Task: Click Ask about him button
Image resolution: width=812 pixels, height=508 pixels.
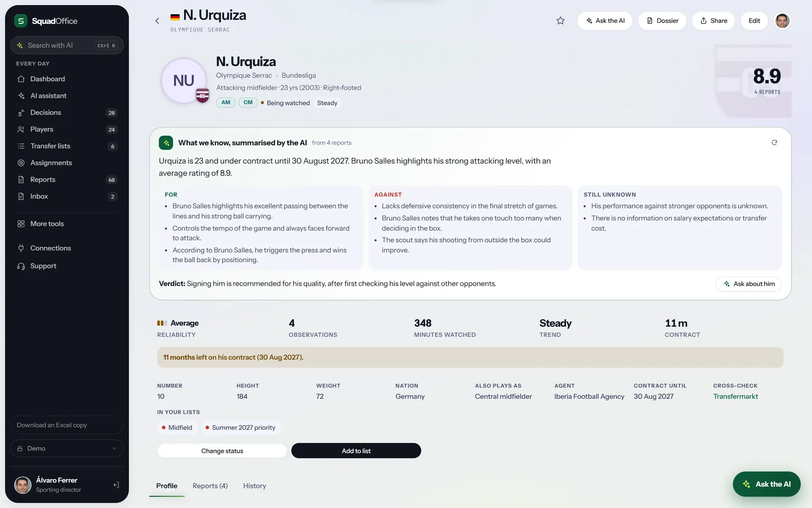Action: point(749,284)
